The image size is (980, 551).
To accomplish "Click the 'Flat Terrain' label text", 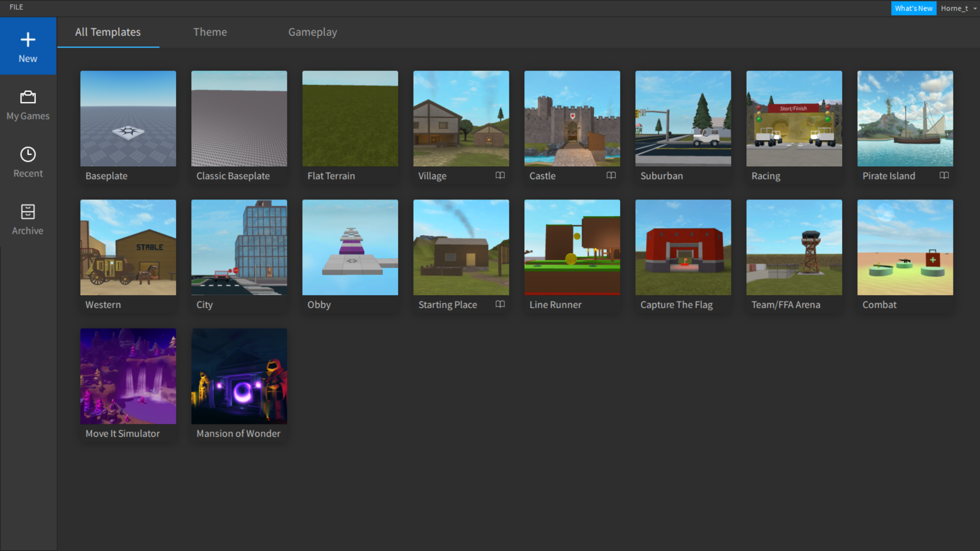I will click(331, 176).
